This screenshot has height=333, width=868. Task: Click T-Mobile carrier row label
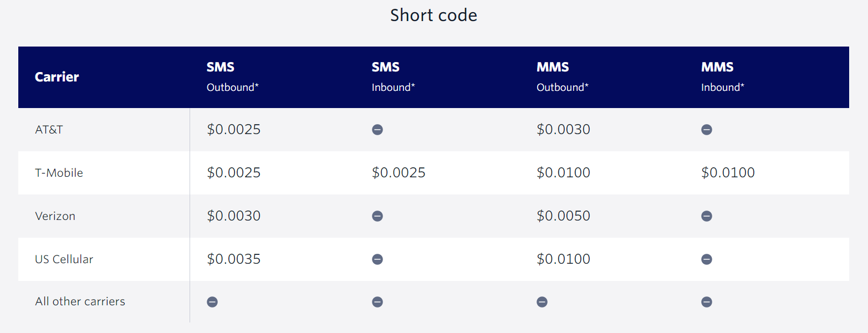59,173
